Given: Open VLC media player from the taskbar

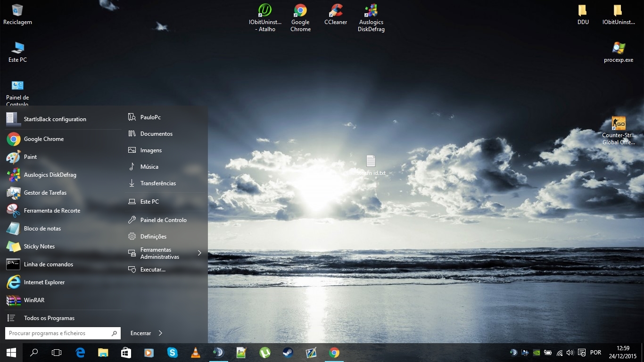Looking at the screenshot, I should [x=195, y=353].
